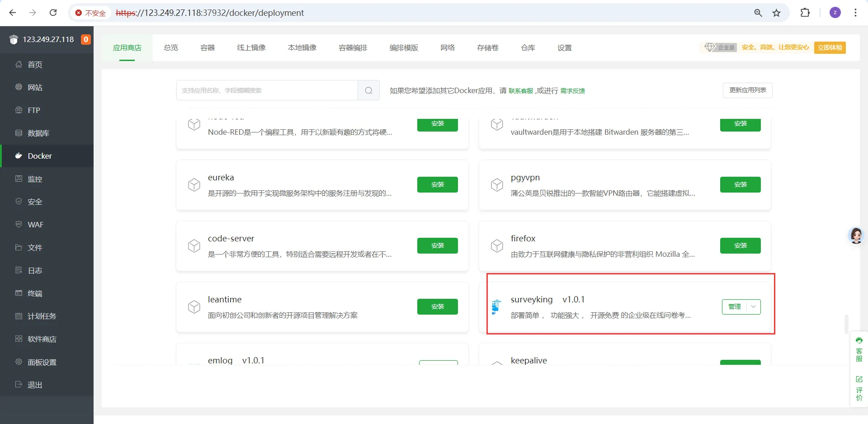
Task: Open the Chrome three-dot menu
Action: pyautogui.click(x=855, y=13)
